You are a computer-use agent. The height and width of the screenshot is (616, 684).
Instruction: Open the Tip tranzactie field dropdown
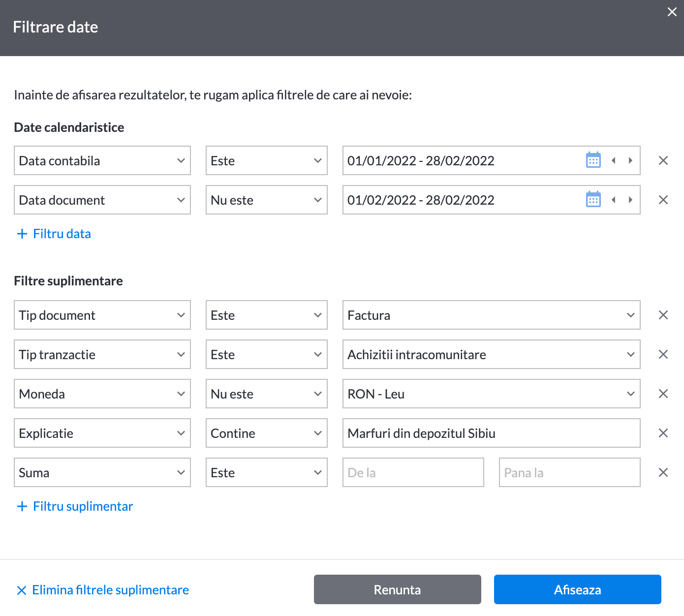pos(102,354)
